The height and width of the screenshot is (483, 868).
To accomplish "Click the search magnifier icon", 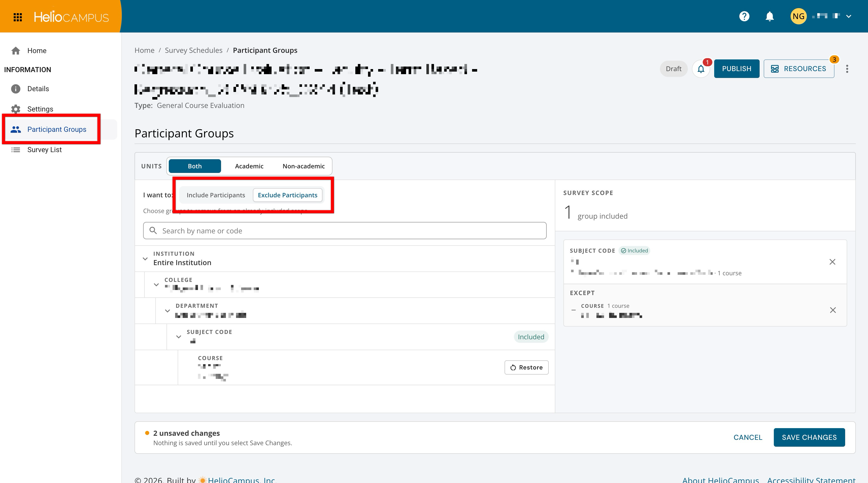I will click(x=153, y=231).
